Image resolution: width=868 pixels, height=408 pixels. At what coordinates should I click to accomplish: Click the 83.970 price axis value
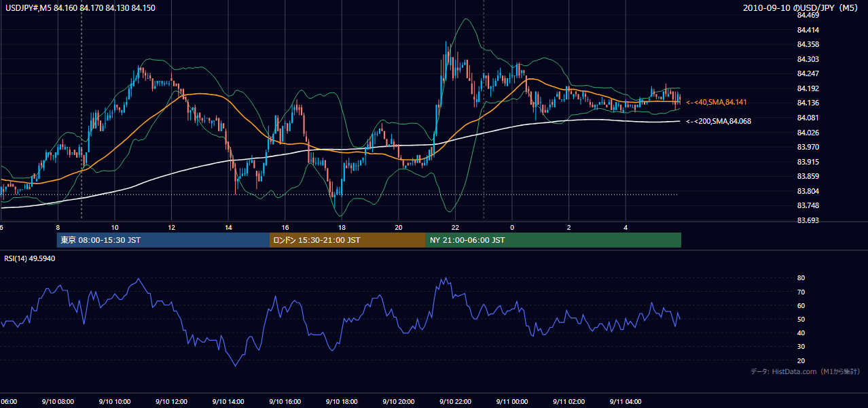808,147
